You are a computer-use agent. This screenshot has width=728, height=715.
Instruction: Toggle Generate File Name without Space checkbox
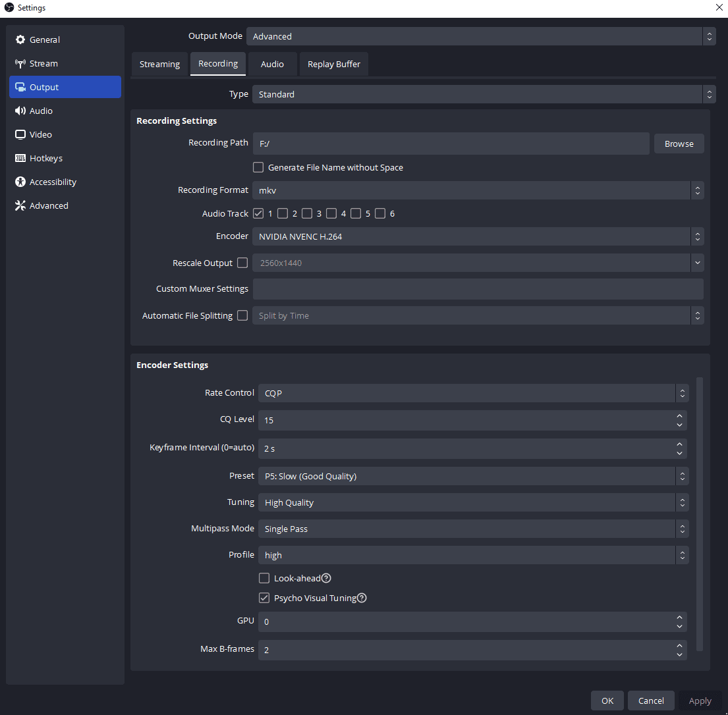[x=258, y=167]
